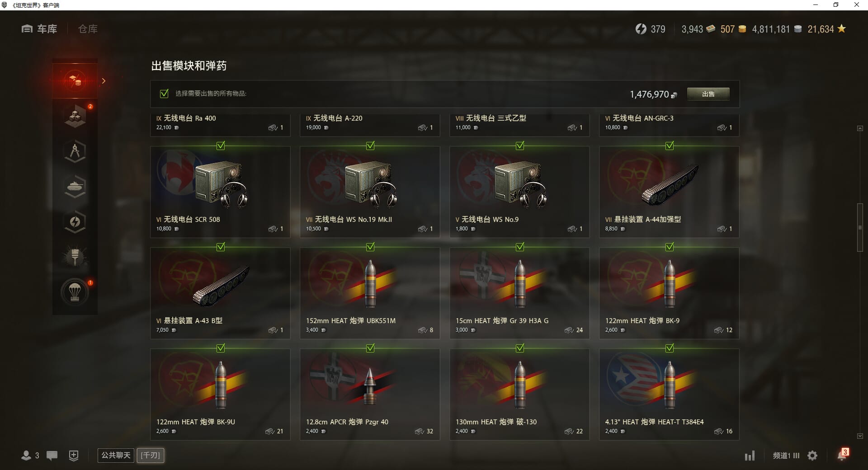This screenshot has width=868, height=470.
Task: Uncheck the 无线电台 SCR 508 item
Action: (x=221, y=146)
